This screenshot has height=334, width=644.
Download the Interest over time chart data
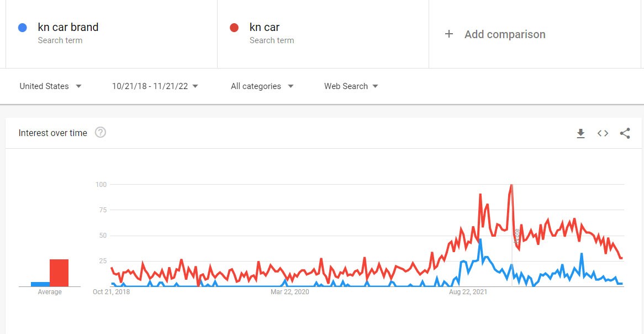[580, 133]
